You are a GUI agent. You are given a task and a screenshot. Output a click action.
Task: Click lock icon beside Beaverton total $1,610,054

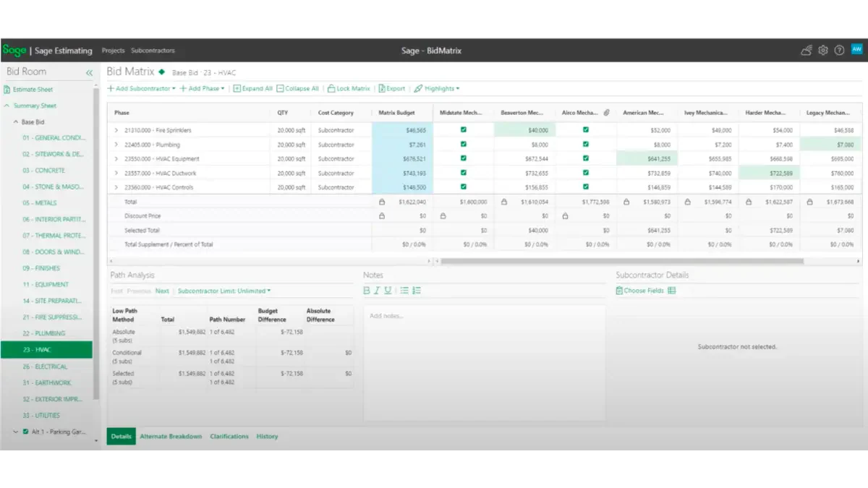505,202
